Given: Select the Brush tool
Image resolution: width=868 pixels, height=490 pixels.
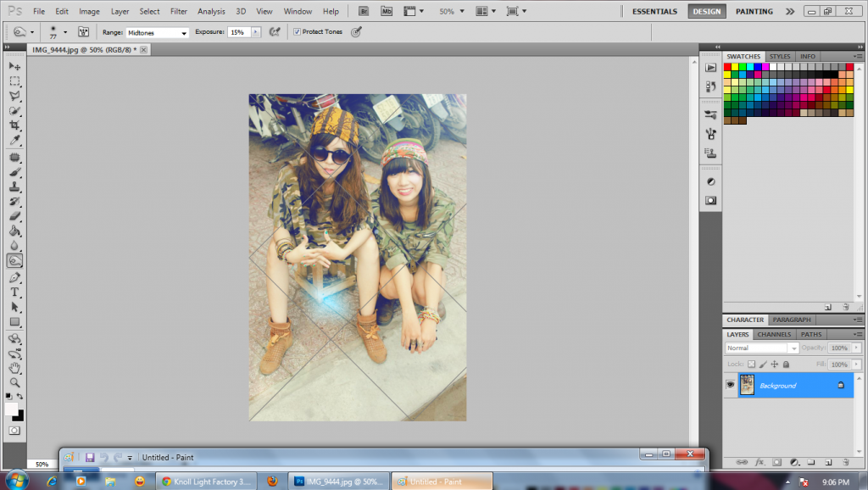Looking at the screenshot, I should coord(14,172).
